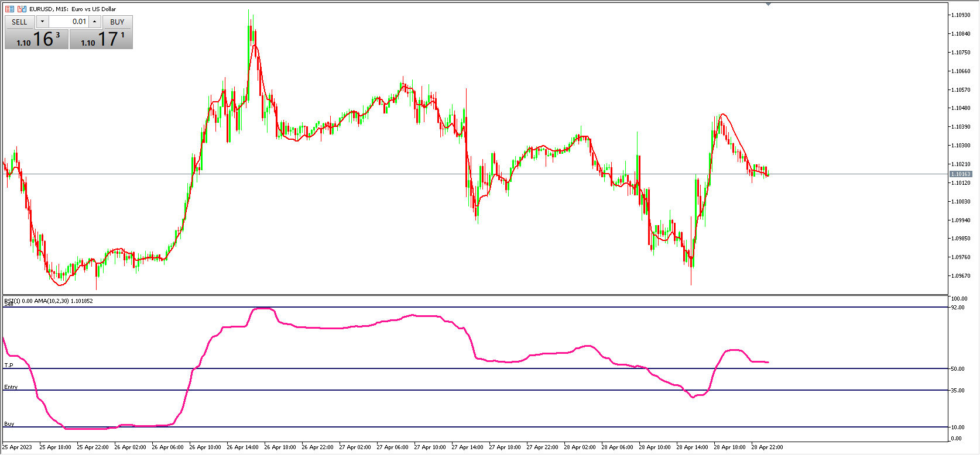Select the 50.00 level on indicator scale
Viewport: 980px width, 455px height.
958,369
